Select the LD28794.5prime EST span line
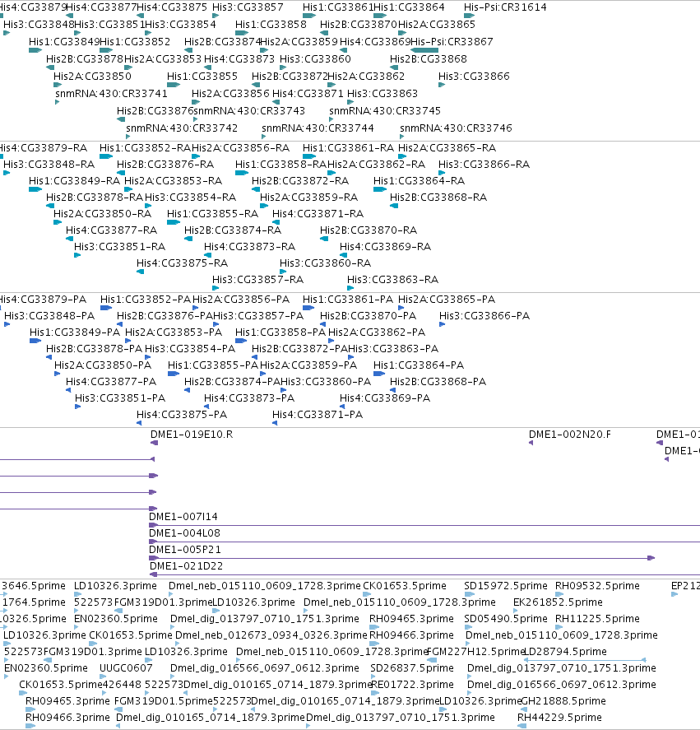The image size is (700, 730). (585, 660)
